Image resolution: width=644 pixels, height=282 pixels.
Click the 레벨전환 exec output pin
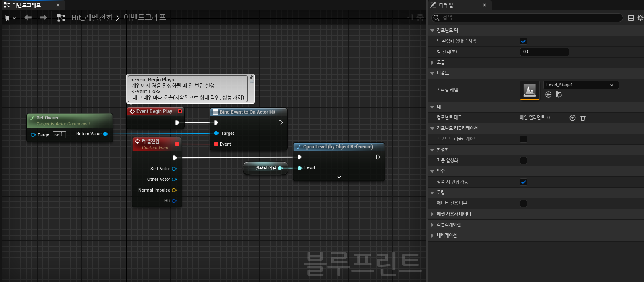[x=175, y=158]
